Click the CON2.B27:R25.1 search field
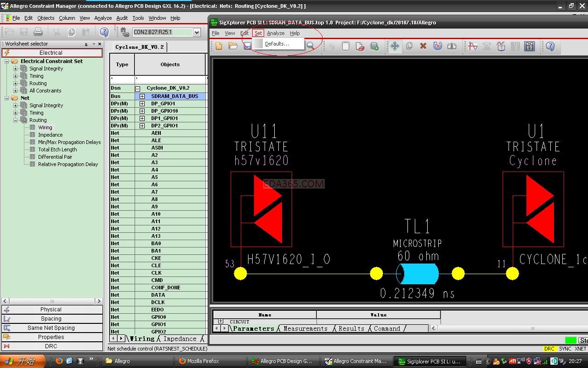Screen dimensions: 588x368 pos(162,32)
